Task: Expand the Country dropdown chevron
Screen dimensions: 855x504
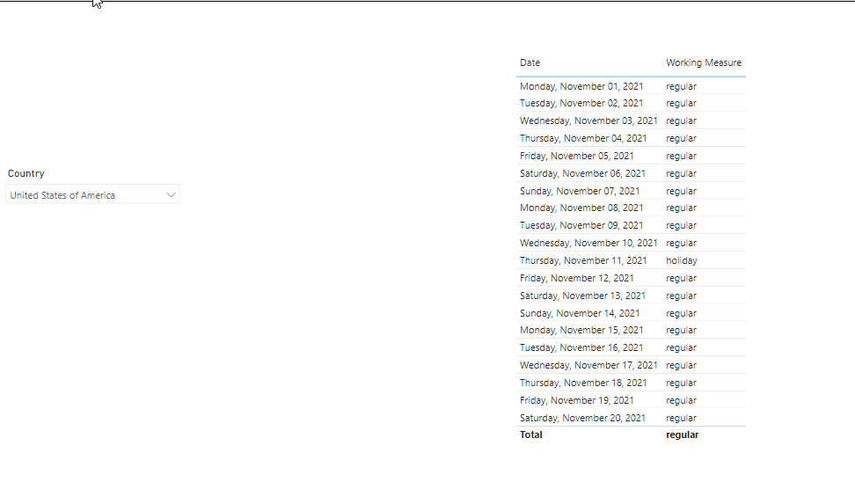Action: (x=171, y=194)
